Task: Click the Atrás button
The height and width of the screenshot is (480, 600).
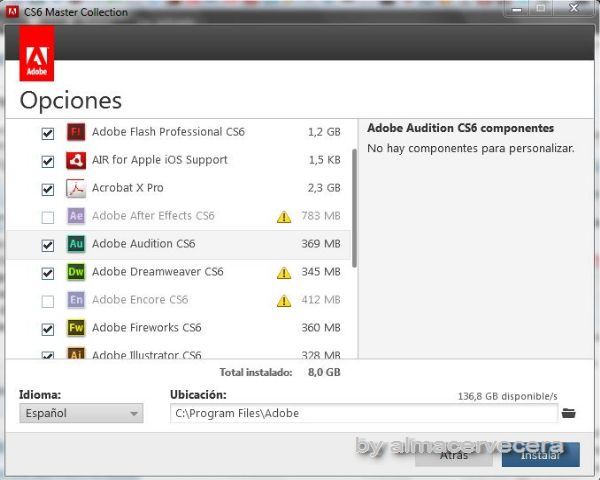Action: tap(454, 455)
